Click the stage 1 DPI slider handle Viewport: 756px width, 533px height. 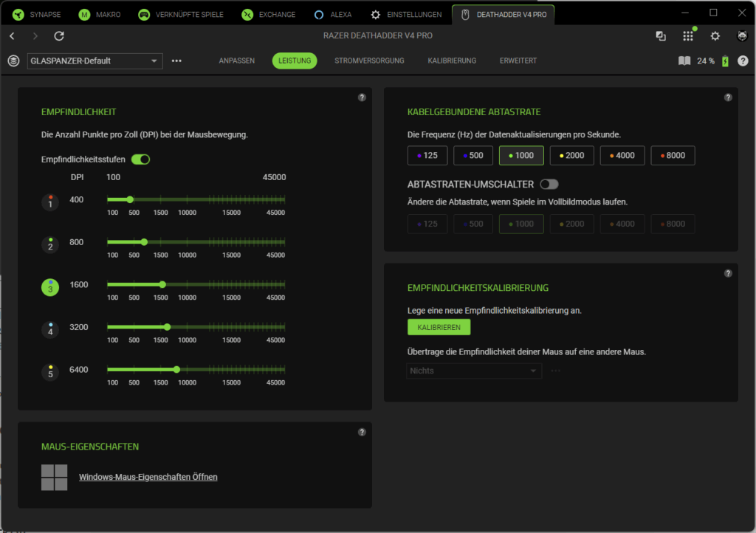click(x=130, y=199)
